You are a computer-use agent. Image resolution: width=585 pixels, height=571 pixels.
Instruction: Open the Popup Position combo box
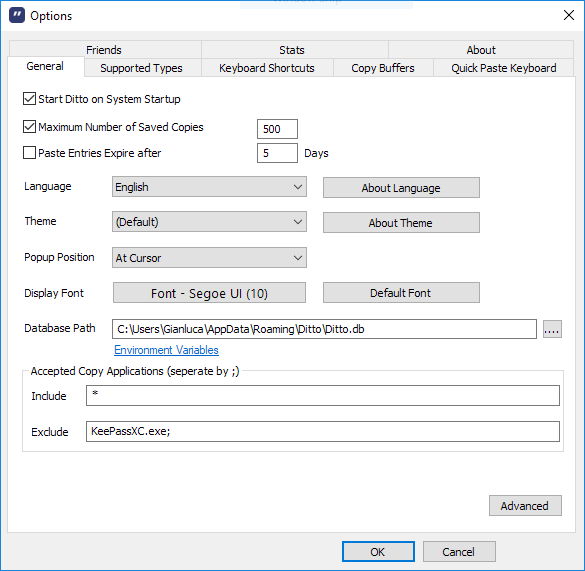coord(209,258)
